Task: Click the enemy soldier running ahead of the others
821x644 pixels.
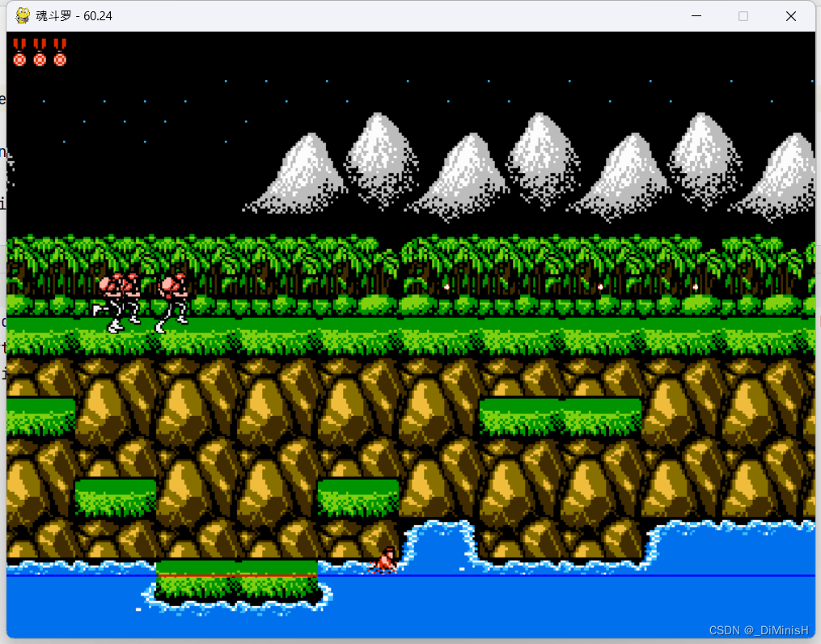Action: pos(172,303)
